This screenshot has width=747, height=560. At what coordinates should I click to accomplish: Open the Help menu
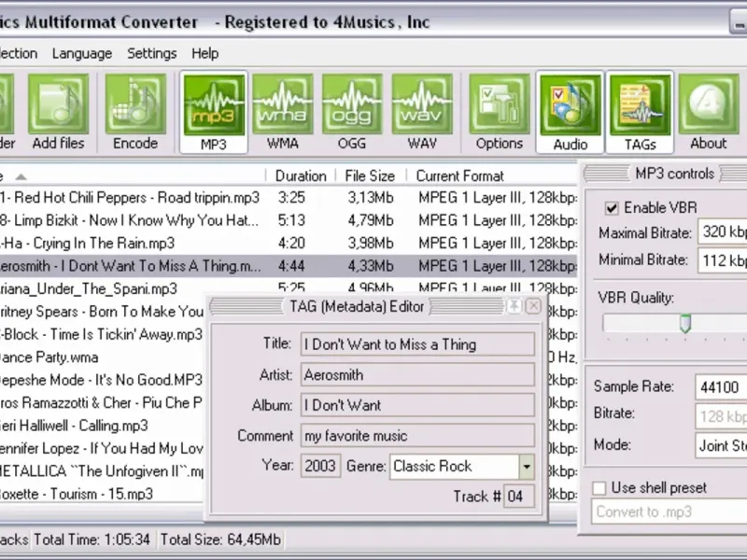[204, 53]
